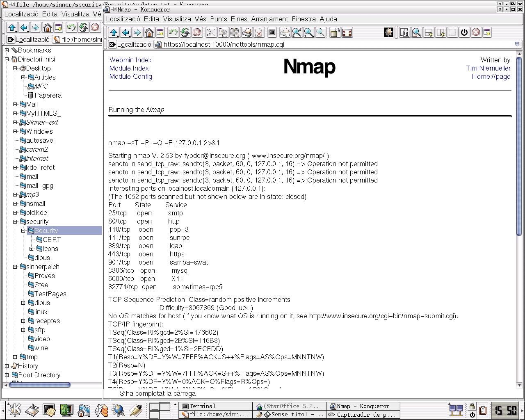Open the Webmin Index link
Screen dimensions: 525x420
pos(130,60)
